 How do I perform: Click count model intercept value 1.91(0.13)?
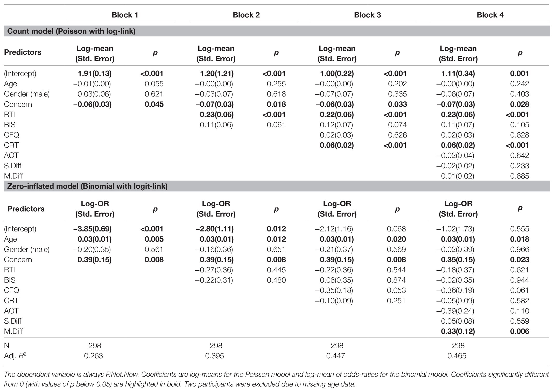pyautogui.click(x=95, y=74)
